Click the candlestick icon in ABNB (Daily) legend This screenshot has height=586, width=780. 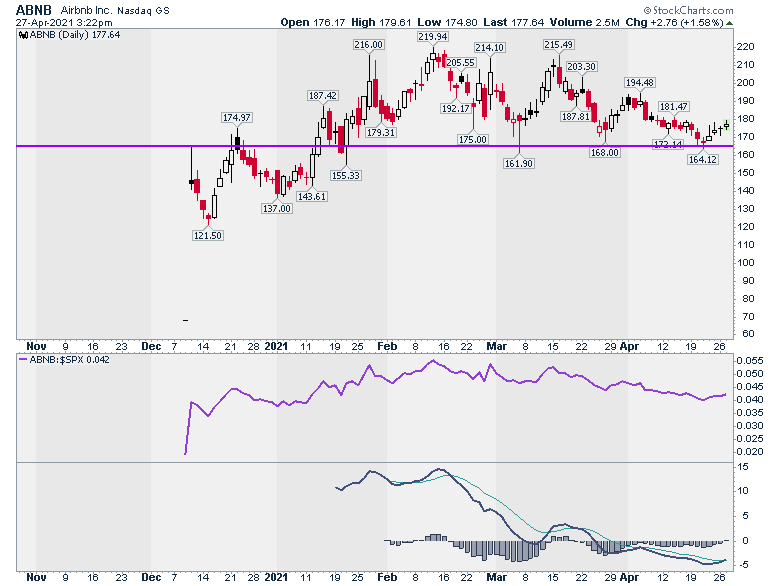[23, 35]
